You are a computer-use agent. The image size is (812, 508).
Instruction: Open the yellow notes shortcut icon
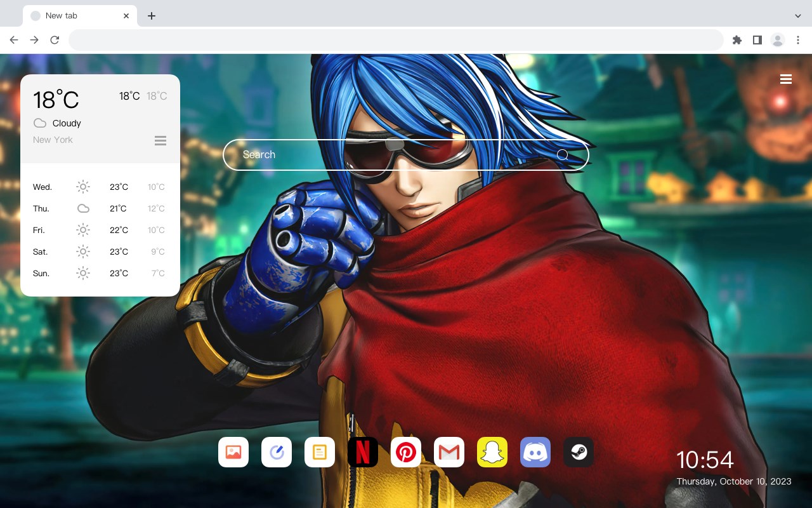pyautogui.click(x=320, y=452)
